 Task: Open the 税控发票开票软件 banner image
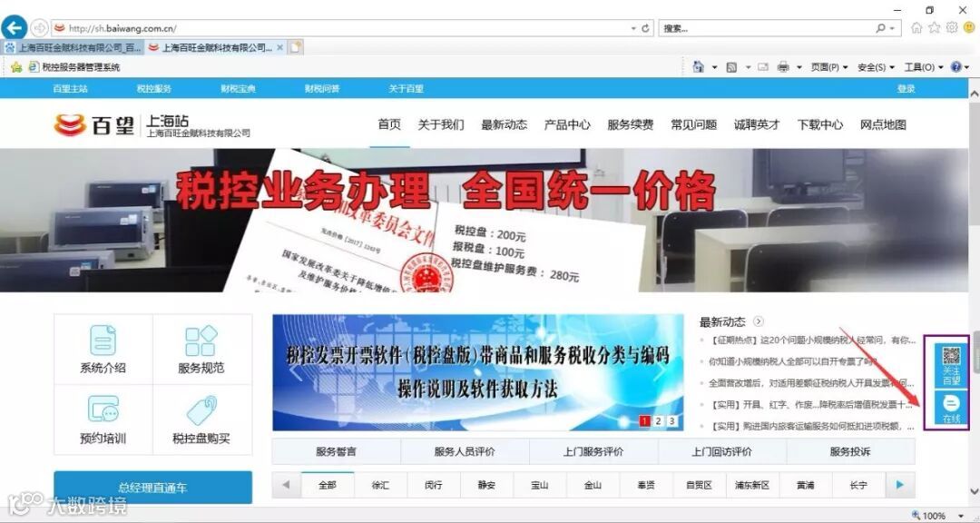478,372
